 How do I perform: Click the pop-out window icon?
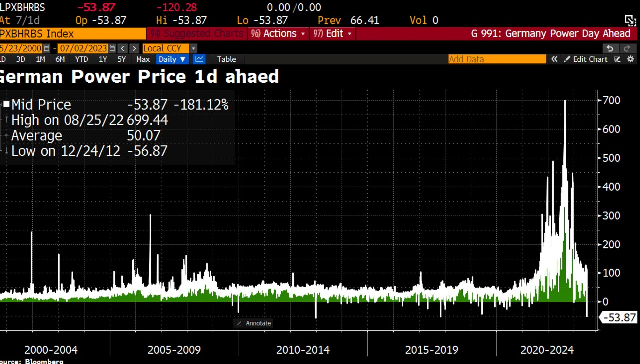point(630,21)
